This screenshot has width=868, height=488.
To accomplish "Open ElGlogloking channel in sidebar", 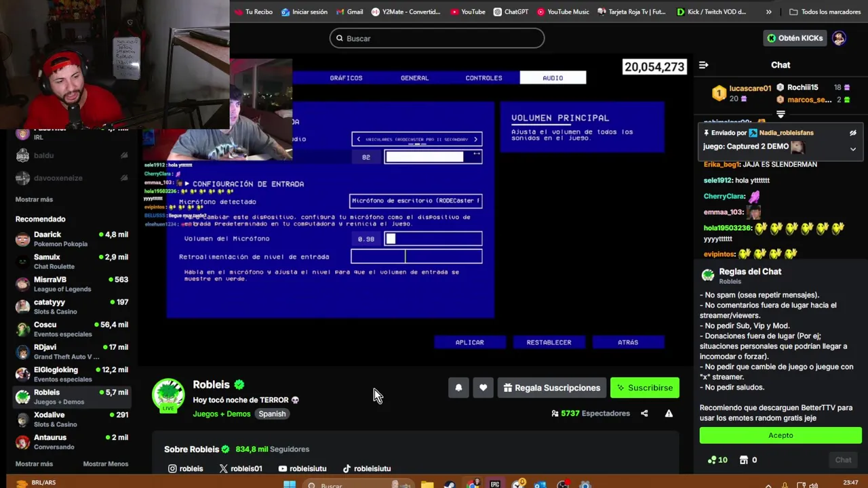I will 72,374.
